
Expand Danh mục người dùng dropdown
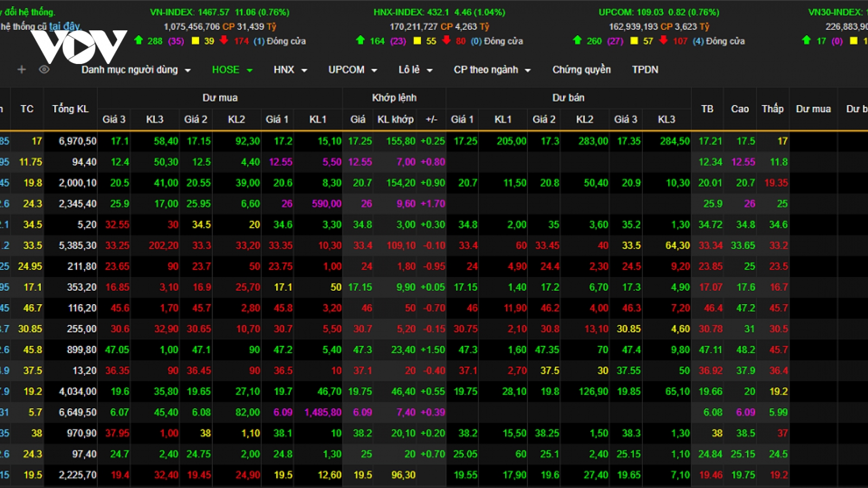136,69
